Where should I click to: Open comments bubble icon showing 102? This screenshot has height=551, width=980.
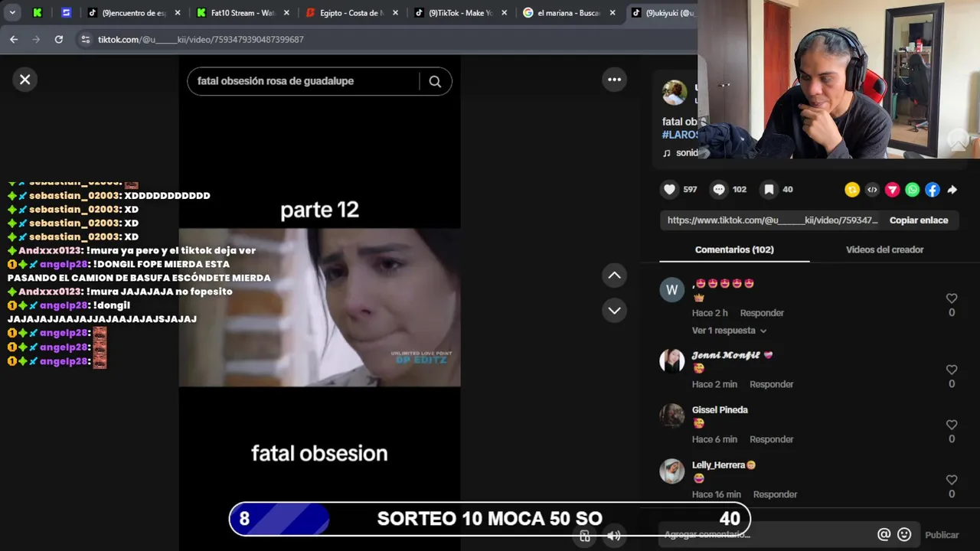coord(719,190)
